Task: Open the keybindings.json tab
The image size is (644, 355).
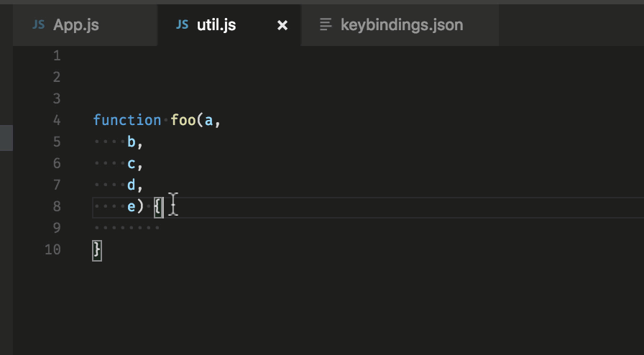Action: (401, 25)
